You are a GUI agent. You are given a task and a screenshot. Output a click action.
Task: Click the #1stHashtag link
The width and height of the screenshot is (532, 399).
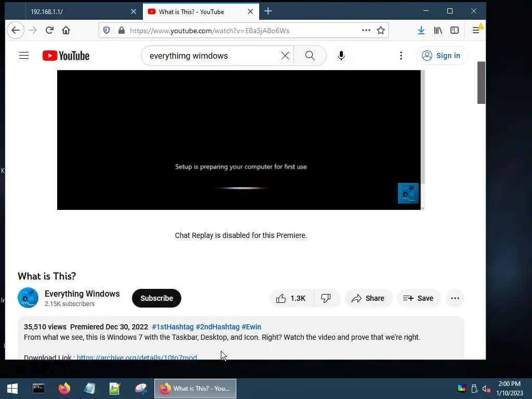click(172, 327)
